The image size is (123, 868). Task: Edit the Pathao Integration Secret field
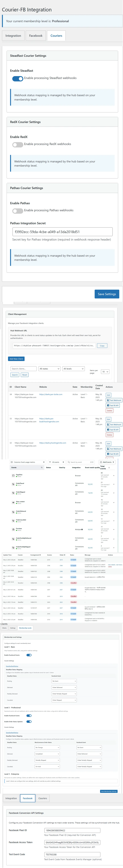[63, 232]
